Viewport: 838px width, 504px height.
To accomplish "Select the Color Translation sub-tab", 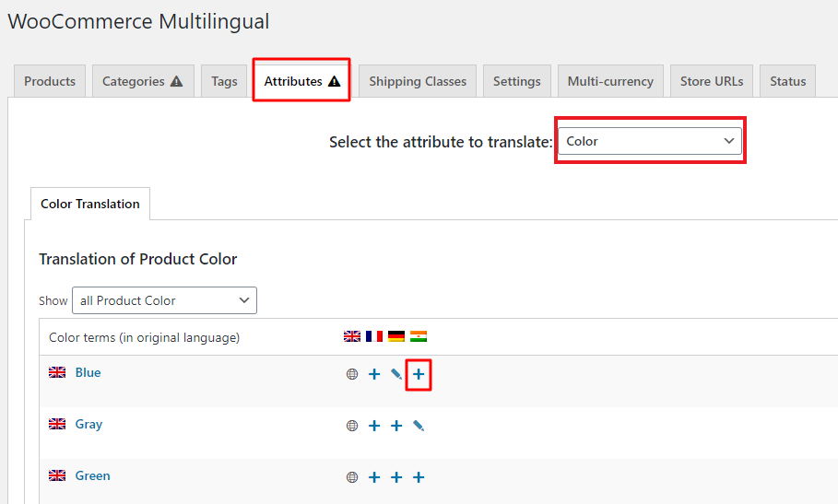I will (90, 204).
